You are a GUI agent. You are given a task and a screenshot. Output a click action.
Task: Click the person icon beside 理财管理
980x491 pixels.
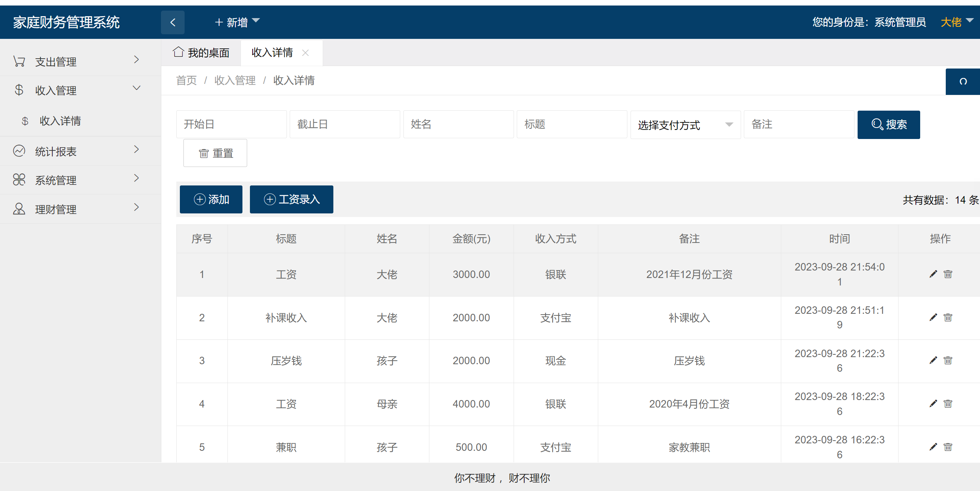tap(18, 209)
